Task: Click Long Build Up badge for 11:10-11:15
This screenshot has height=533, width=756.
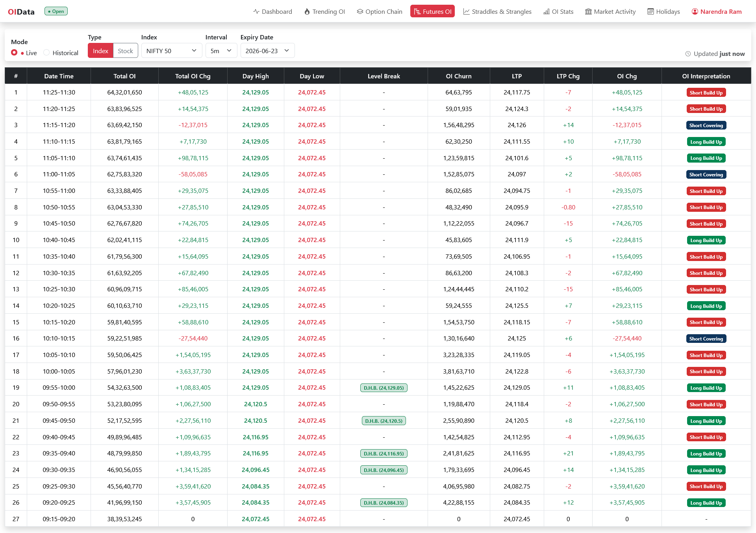Action: pyautogui.click(x=706, y=142)
